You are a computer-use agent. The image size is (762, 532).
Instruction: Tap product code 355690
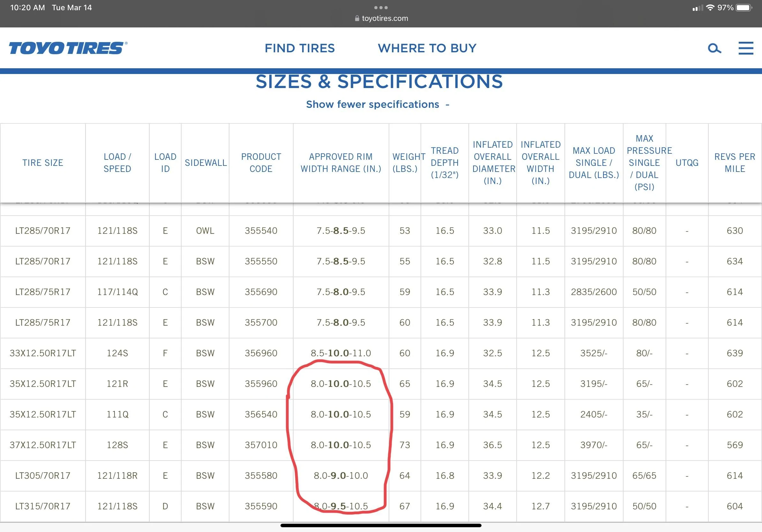[261, 292]
